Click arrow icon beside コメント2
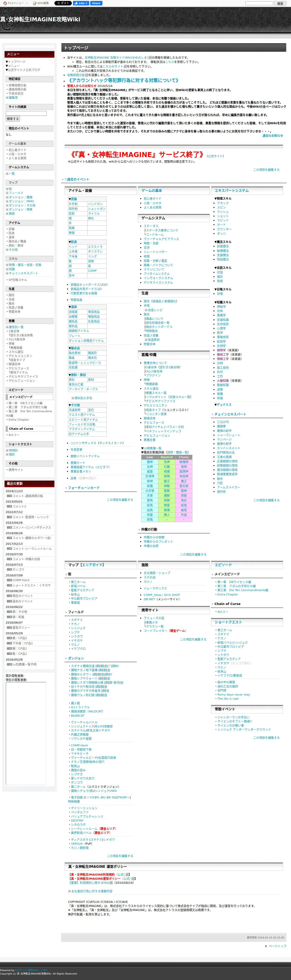This screenshot has height=980, width=291. pos(9,506)
